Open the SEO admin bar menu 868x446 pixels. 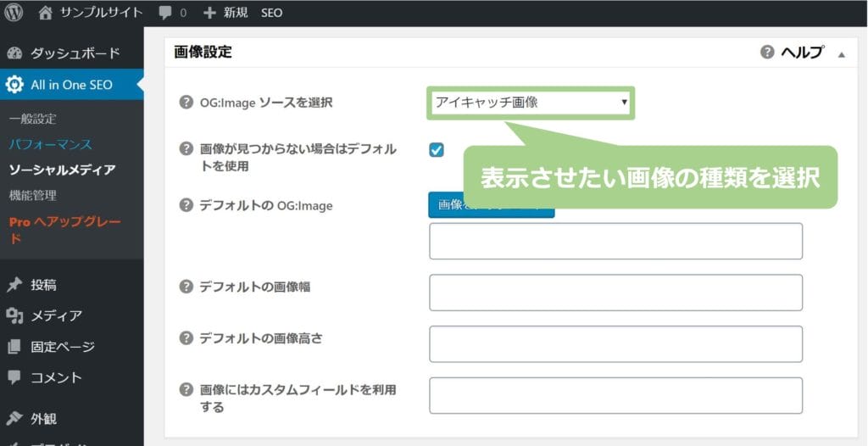[272, 13]
